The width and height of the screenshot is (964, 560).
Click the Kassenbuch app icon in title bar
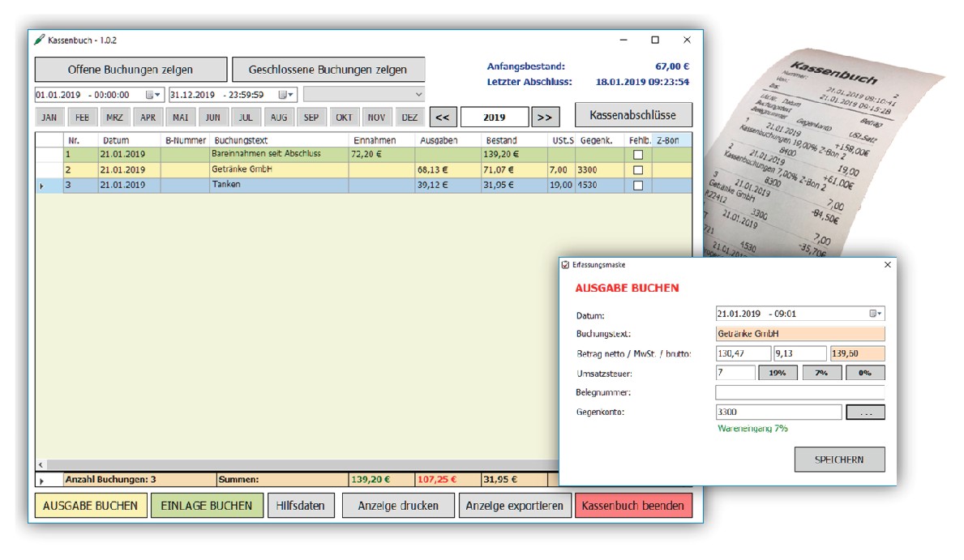39,40
